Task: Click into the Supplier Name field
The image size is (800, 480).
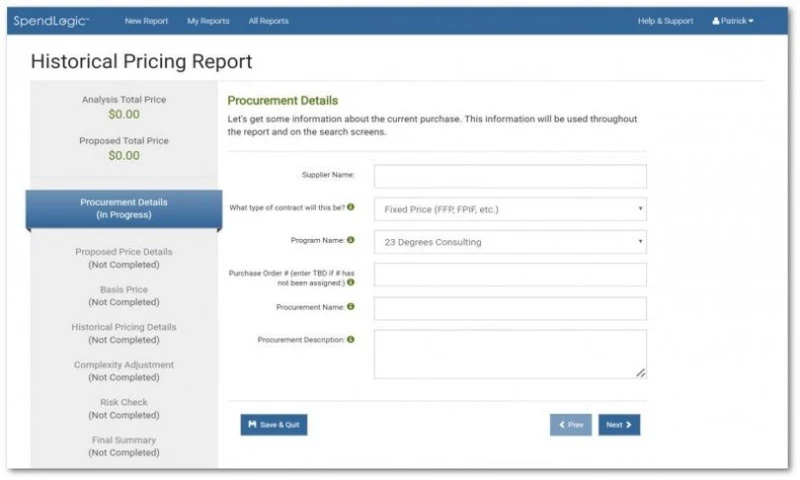Action: [x=510, y=176]
